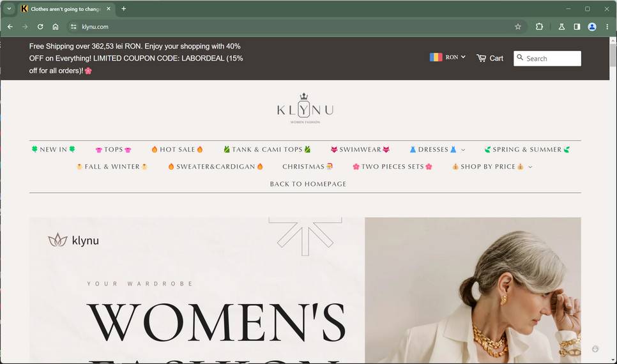The image size is (617, 364).
Task: Expand the SHOP BY PRICE chevron
Action: (530, 167)
